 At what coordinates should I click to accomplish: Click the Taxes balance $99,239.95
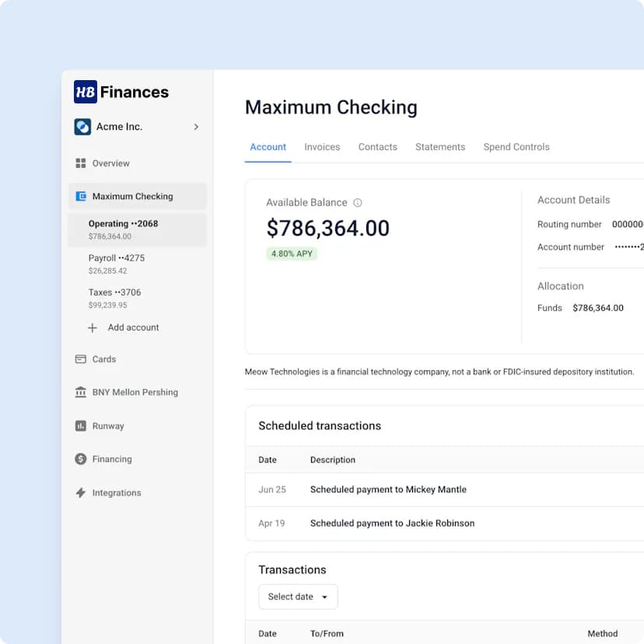click(107, 305)
